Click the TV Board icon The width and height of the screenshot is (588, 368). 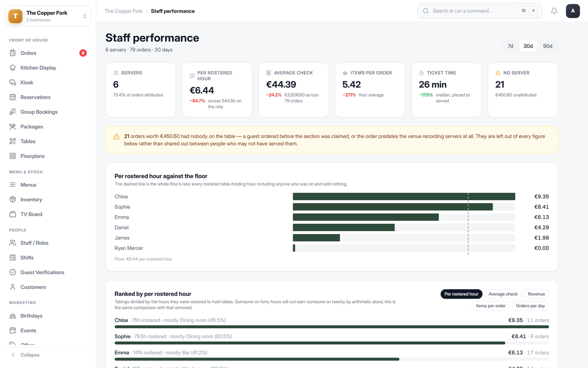point(13,214)
